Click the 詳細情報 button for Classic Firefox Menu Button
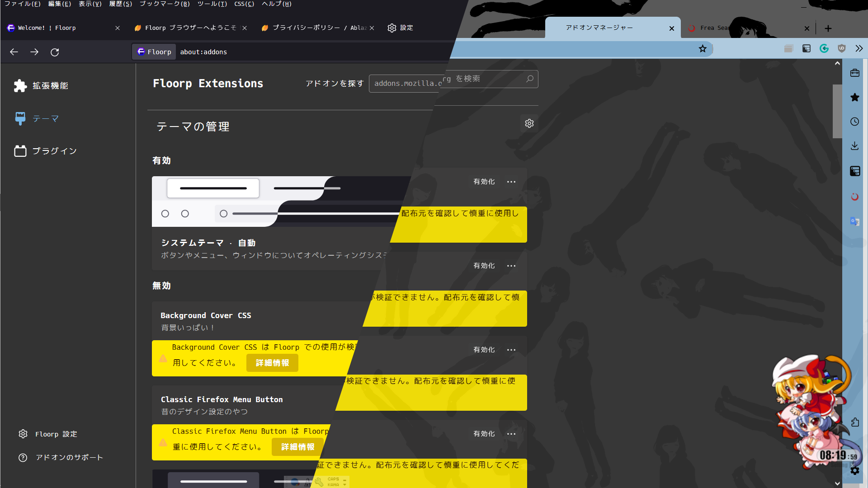 point(297,446)
